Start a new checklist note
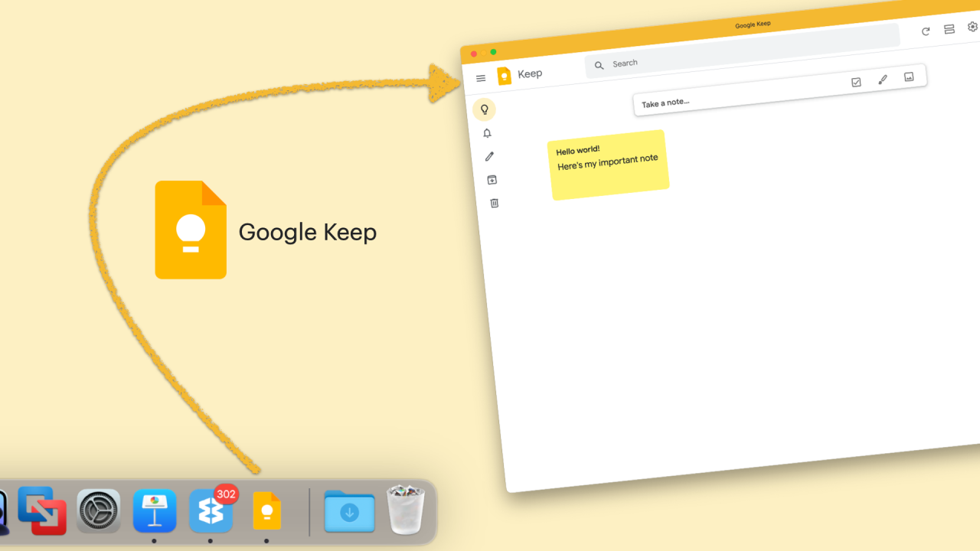Image resolution: width=980 pixels, height=551 pixels. pos(855,82)
